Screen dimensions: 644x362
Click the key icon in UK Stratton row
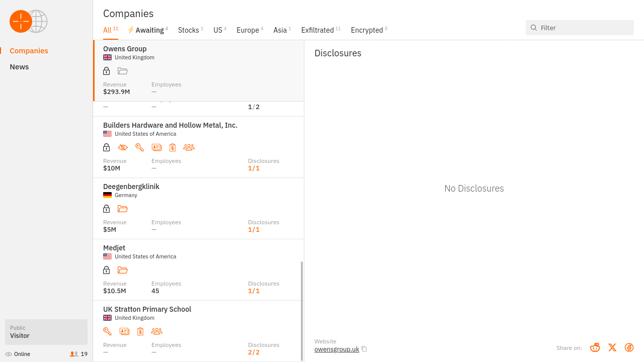tap(107, 331)
